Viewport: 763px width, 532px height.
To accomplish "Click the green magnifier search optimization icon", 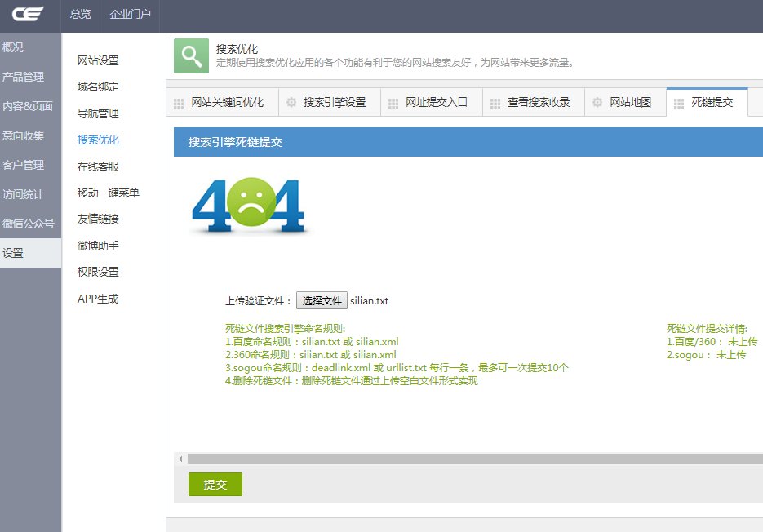I will (189, 57).
